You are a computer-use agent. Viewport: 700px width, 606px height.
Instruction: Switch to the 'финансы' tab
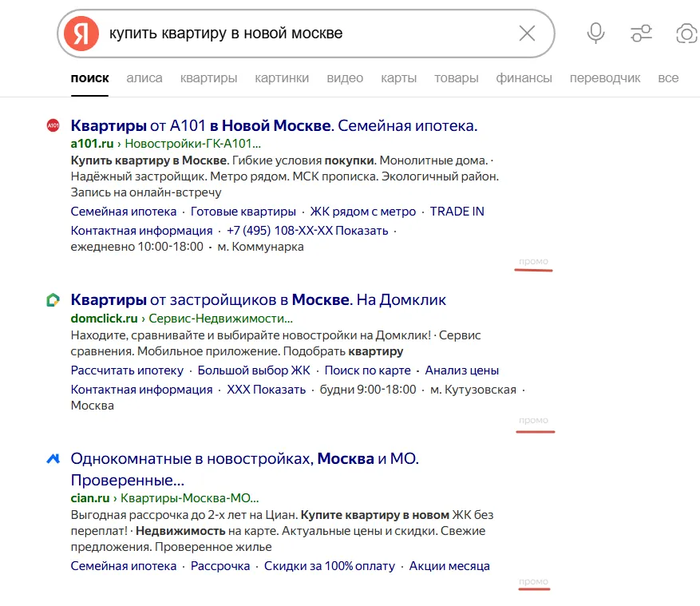[524, 77]
